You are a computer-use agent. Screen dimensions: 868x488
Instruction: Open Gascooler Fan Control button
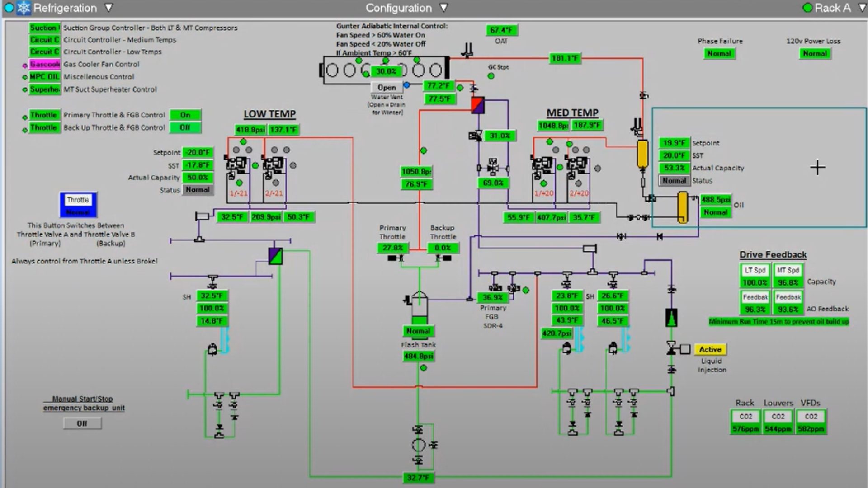tap(44, 64)
